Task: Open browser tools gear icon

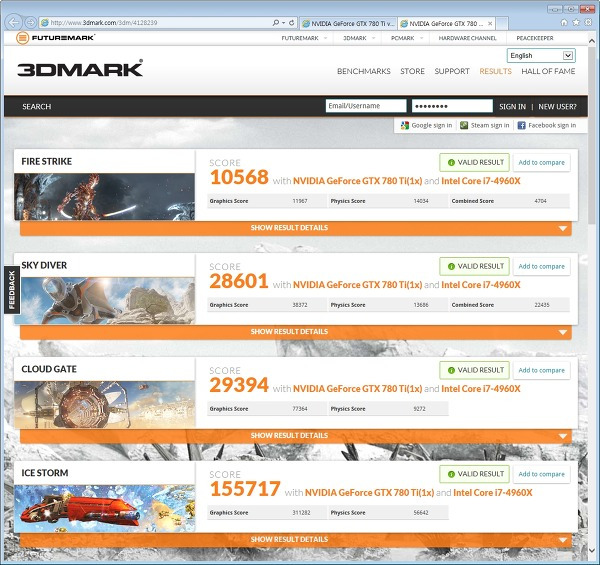Action: (x=588, y=22)
